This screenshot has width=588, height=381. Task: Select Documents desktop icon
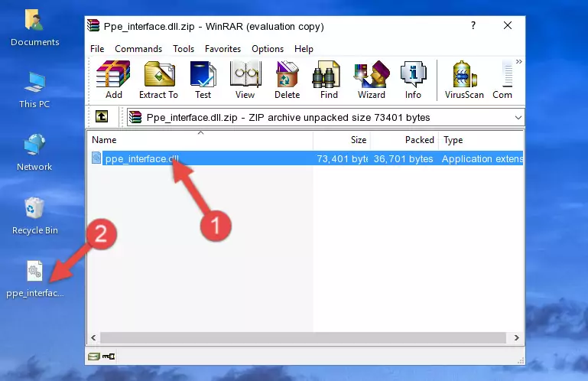coord(35,28)
